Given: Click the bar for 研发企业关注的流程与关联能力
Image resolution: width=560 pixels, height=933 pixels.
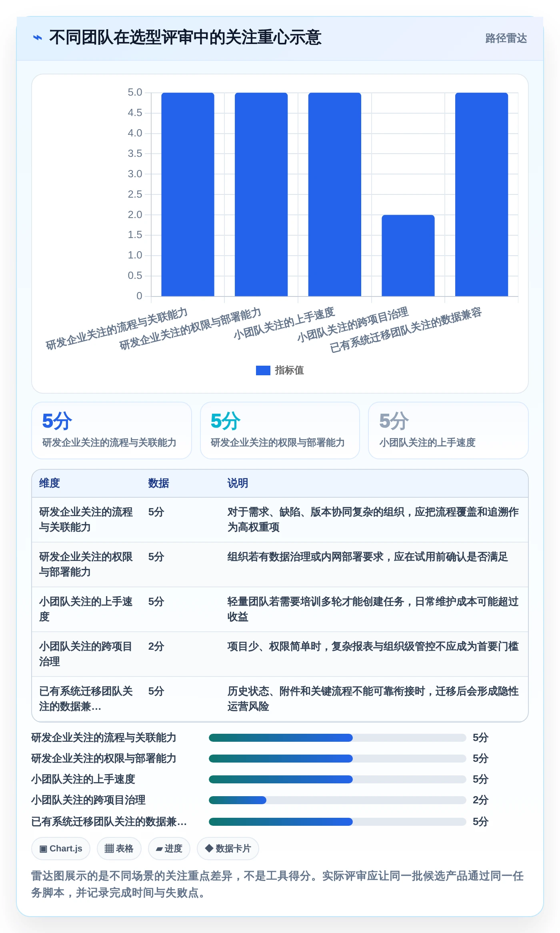Looking at the screenshot, I should click(x=188, y=194).
